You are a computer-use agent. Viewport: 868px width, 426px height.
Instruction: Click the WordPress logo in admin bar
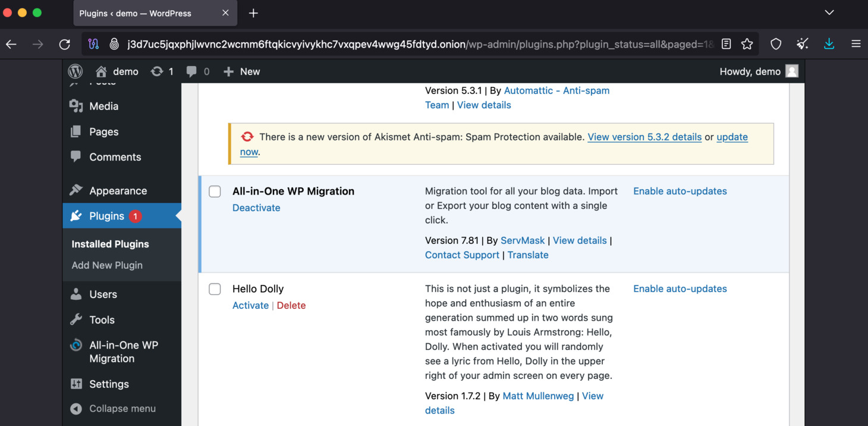pyautogui.click(x=76, y=71)
